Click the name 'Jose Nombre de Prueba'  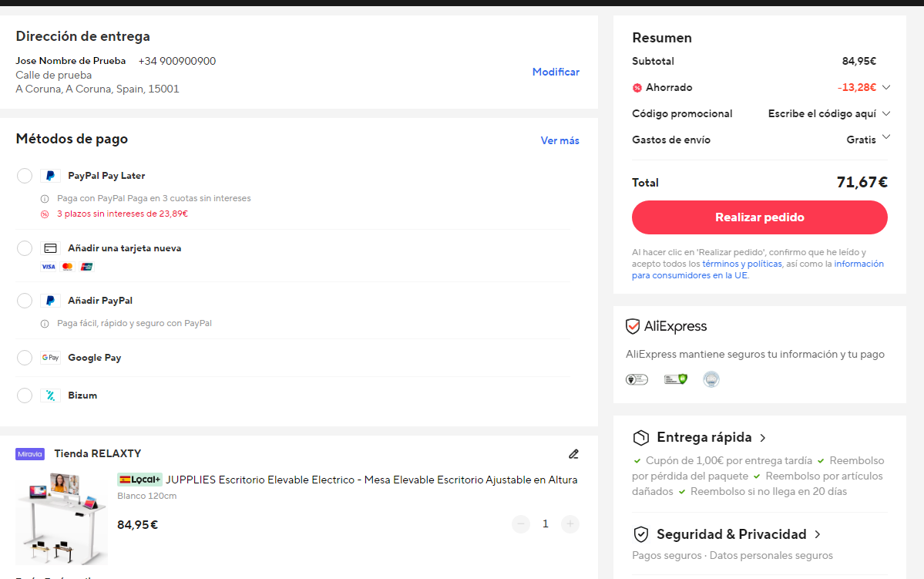[x=71, y=62]
